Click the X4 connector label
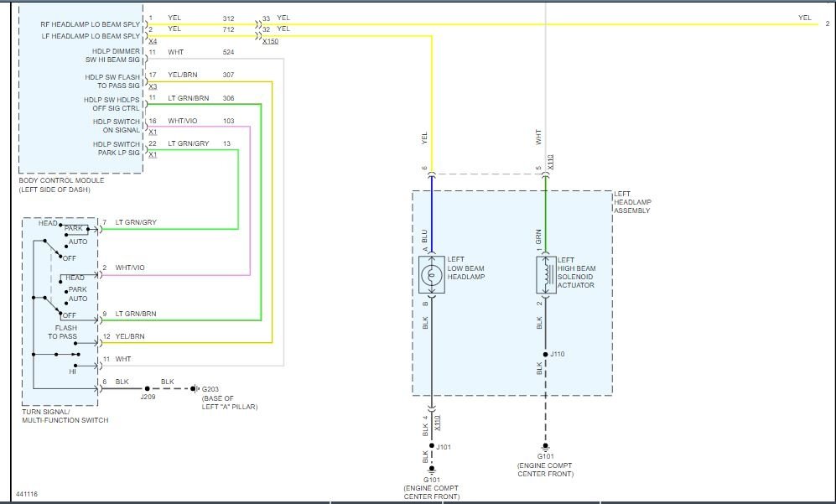This screenshot has height=504, width=836. (x=152, y=41)
